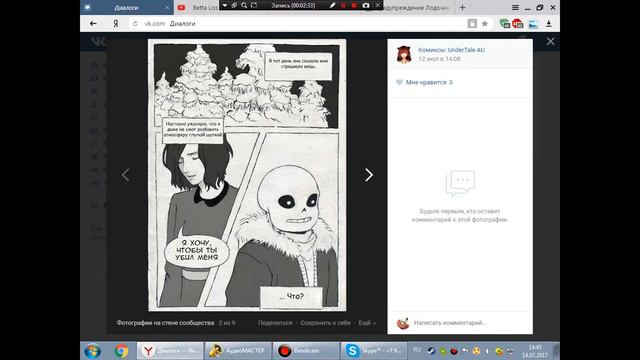Open Фотографии на стене сообщества album link
Image resolution: width=640 pixels, height=360 pixels.
coord(165,322)
